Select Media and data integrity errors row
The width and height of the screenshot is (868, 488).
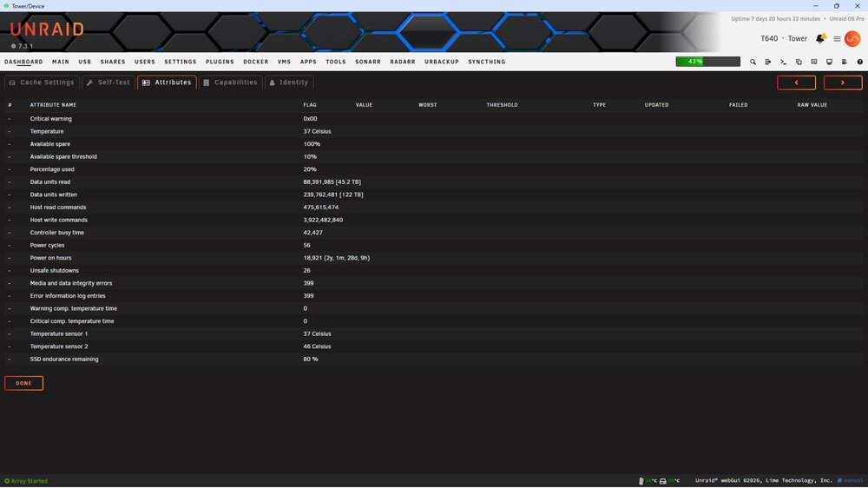point(434,283)
